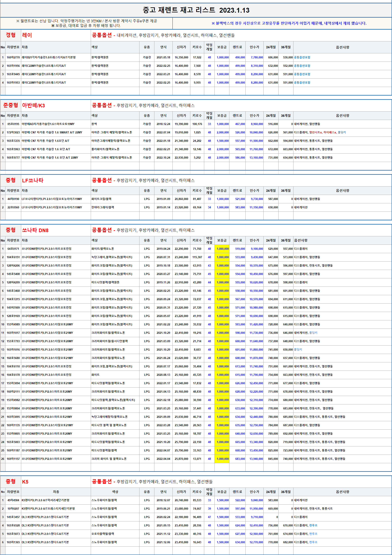Click the blue 블랙박스 notice text
Screen dimensions: 392x555
click(x=289, y=23)
